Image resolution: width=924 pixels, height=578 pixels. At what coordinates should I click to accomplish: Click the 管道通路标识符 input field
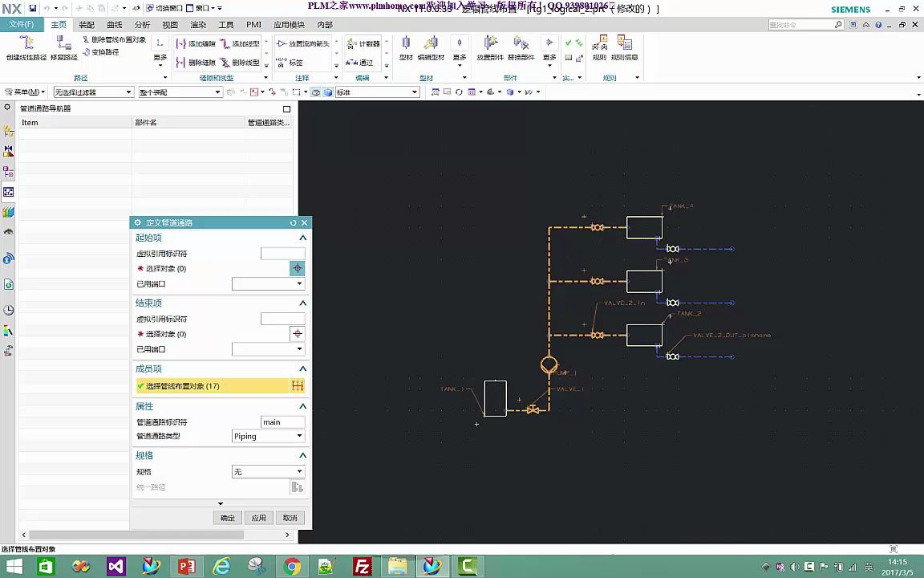282,422
